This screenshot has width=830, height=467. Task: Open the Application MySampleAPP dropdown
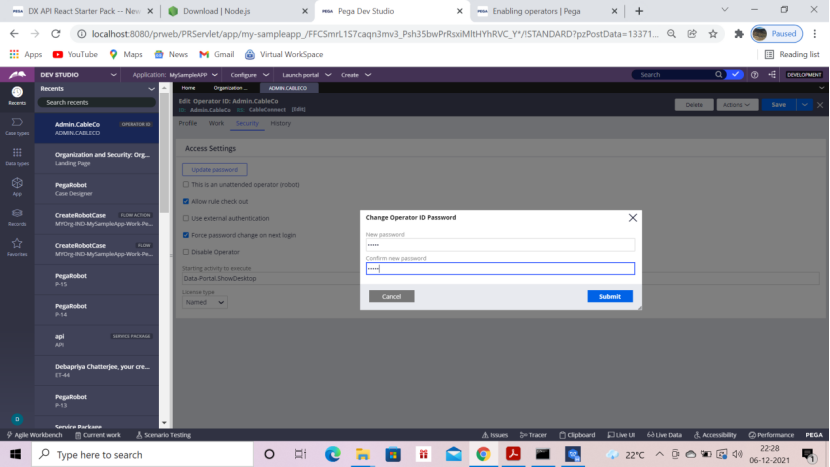[175, 75]
